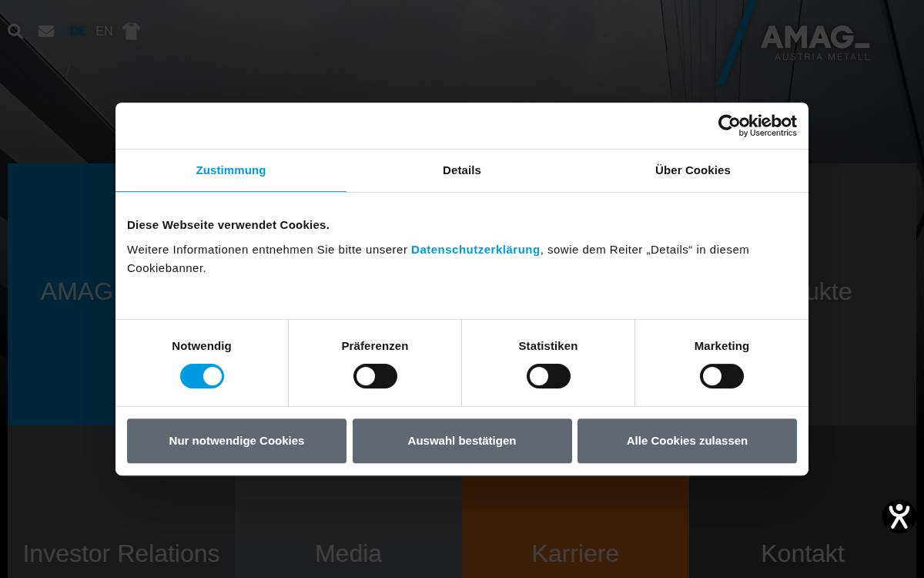Open the Datenschutzerklärung link
Image resolution: width=924 pixels, height=578 pixels.
[x=475, y=250]
